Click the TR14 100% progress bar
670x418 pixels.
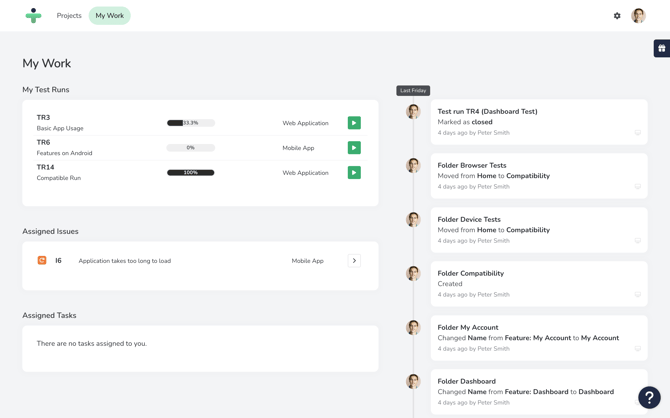(191, 173)
